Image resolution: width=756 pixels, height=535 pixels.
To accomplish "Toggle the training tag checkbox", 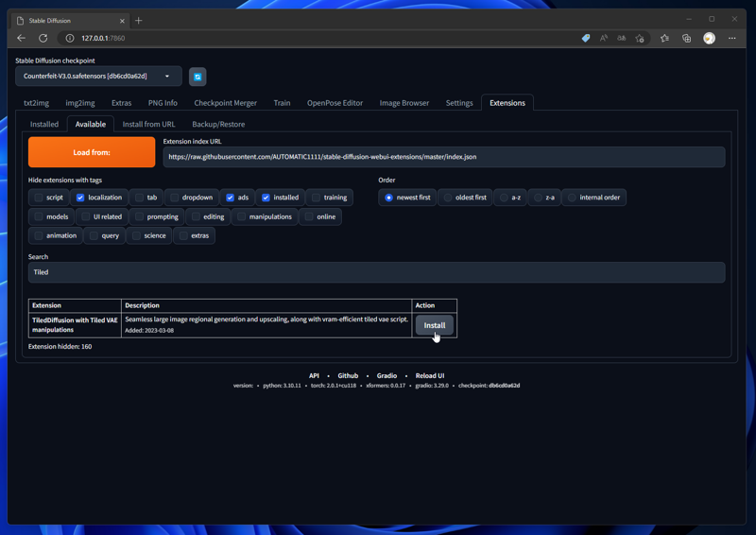I will point(316,198).
